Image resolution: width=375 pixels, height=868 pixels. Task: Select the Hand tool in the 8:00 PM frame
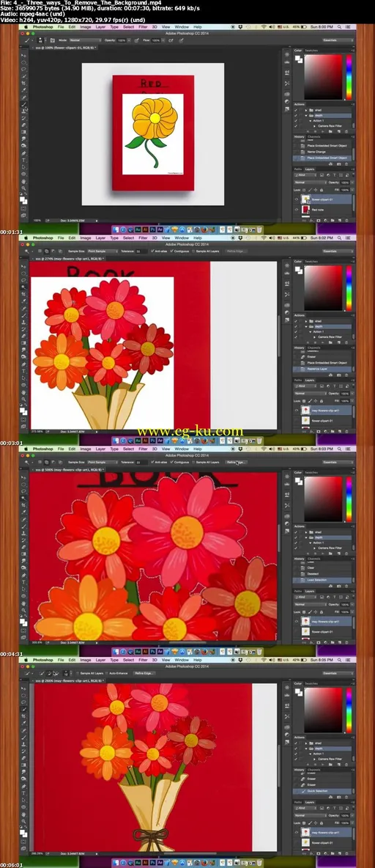(23, 181)
